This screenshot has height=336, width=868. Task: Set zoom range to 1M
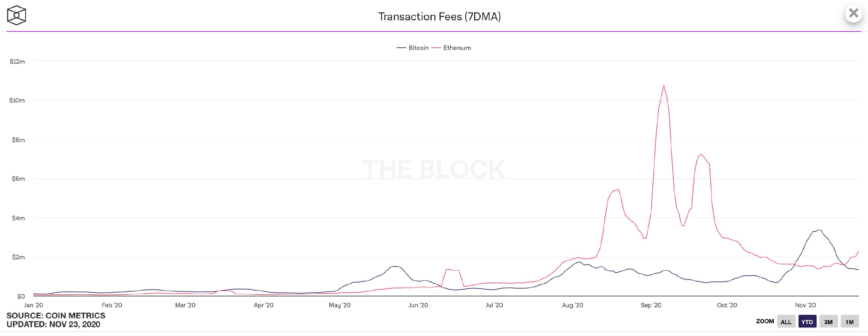pyautogui.click(x=849, y=322)
